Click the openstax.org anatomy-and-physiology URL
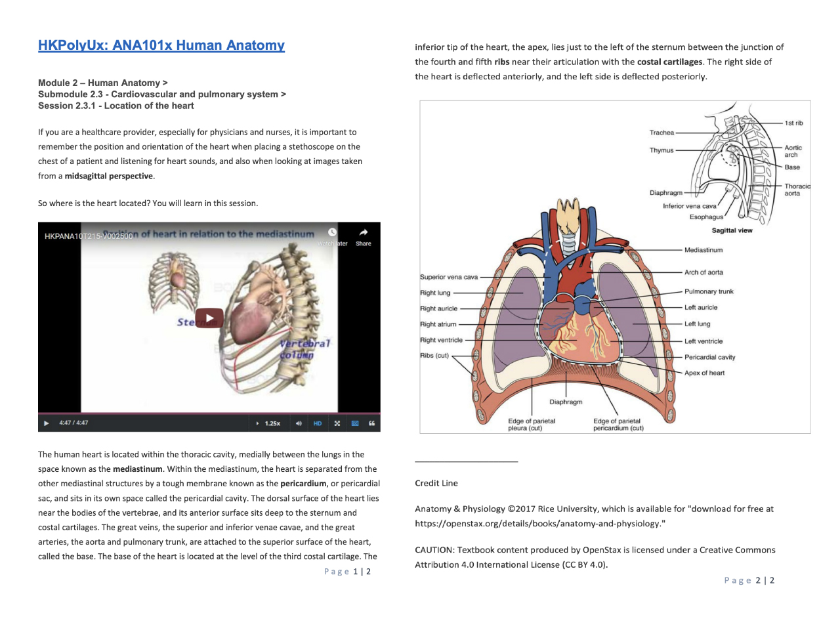 [539, 524]
